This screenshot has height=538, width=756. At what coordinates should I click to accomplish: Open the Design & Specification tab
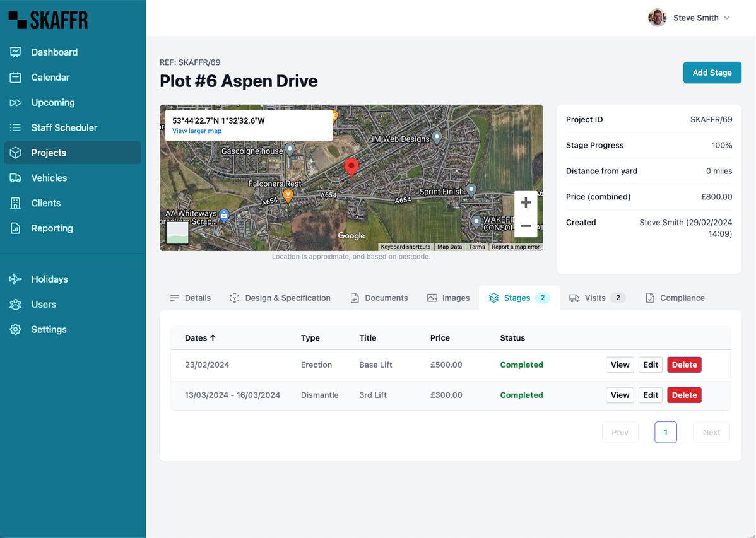click(x=280, y=298)
